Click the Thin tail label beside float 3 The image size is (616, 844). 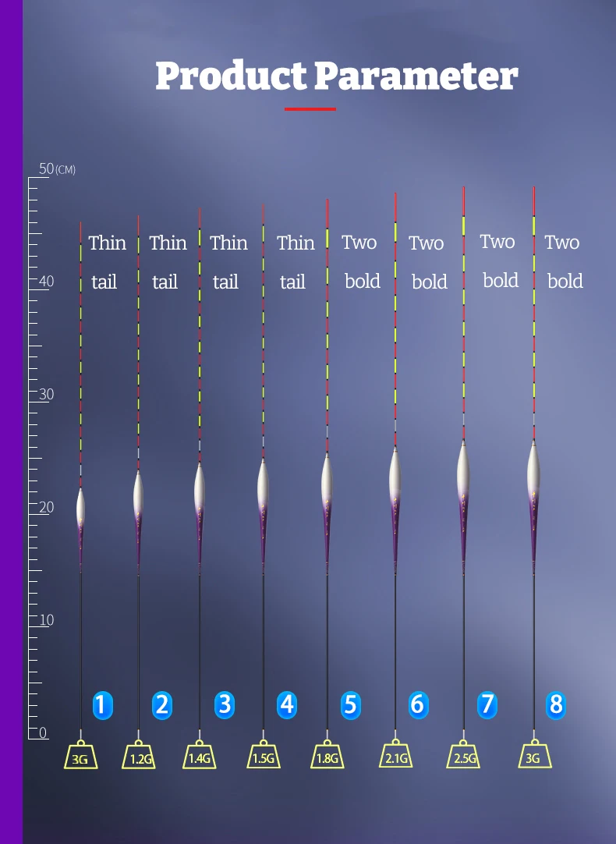(228, 262)
